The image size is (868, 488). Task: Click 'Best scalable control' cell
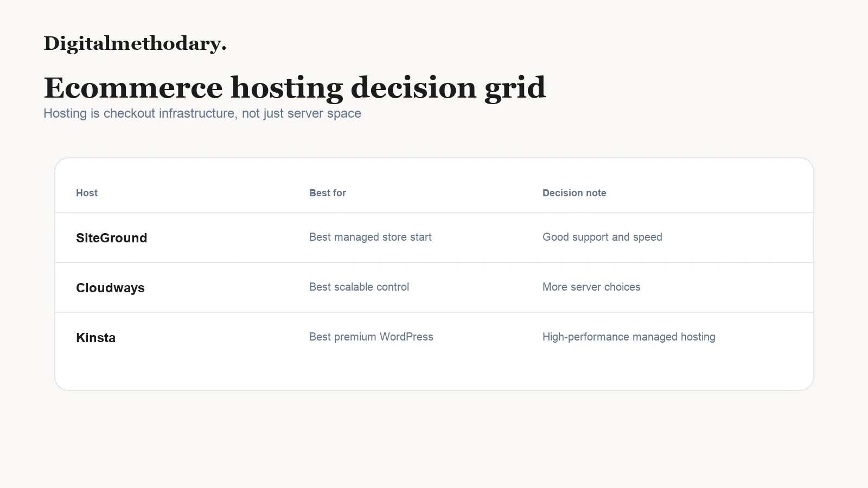[x=359, y=287]
